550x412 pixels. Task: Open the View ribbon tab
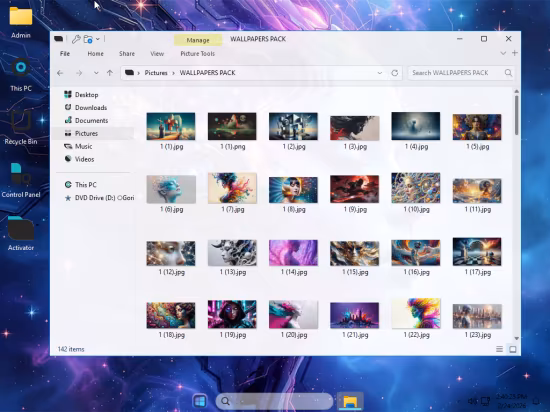coord(157,54)
